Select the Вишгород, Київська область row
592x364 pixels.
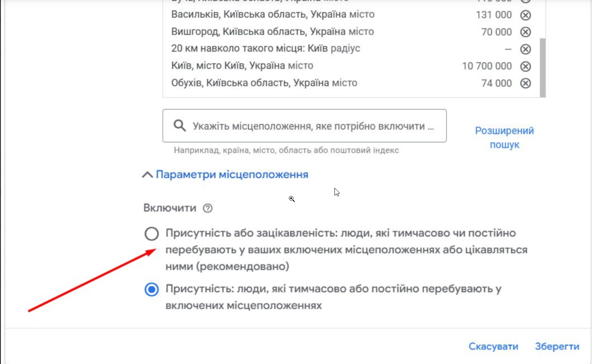(272, 32)
